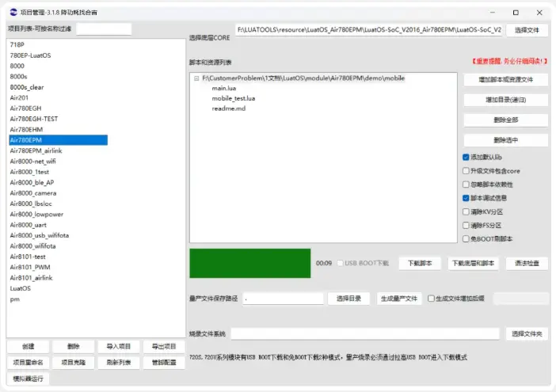
Task: Click the suffix text field
Action: pos(520,299)
